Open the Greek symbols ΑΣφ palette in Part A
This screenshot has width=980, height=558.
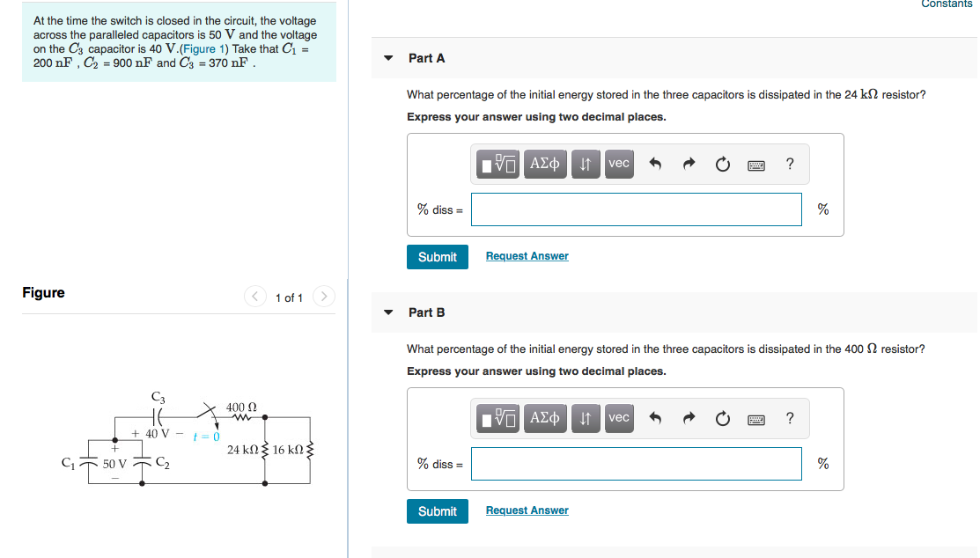click(x=544, y=164)
